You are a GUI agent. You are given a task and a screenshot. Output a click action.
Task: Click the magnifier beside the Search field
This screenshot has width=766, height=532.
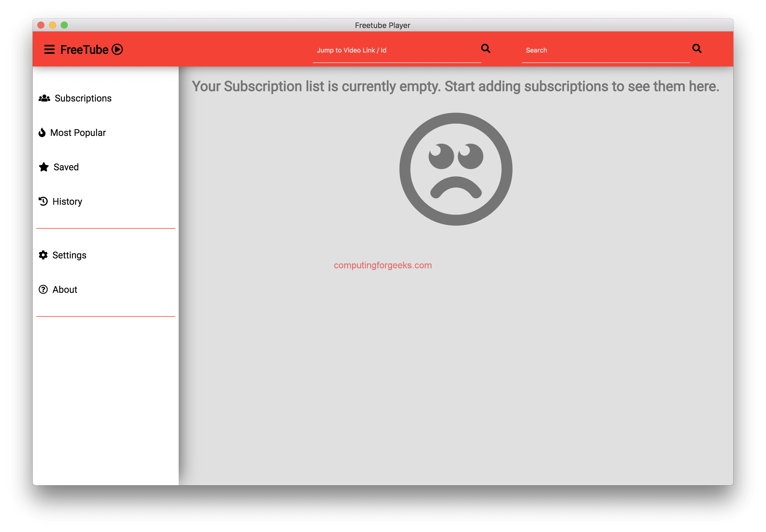coord(697,49)
